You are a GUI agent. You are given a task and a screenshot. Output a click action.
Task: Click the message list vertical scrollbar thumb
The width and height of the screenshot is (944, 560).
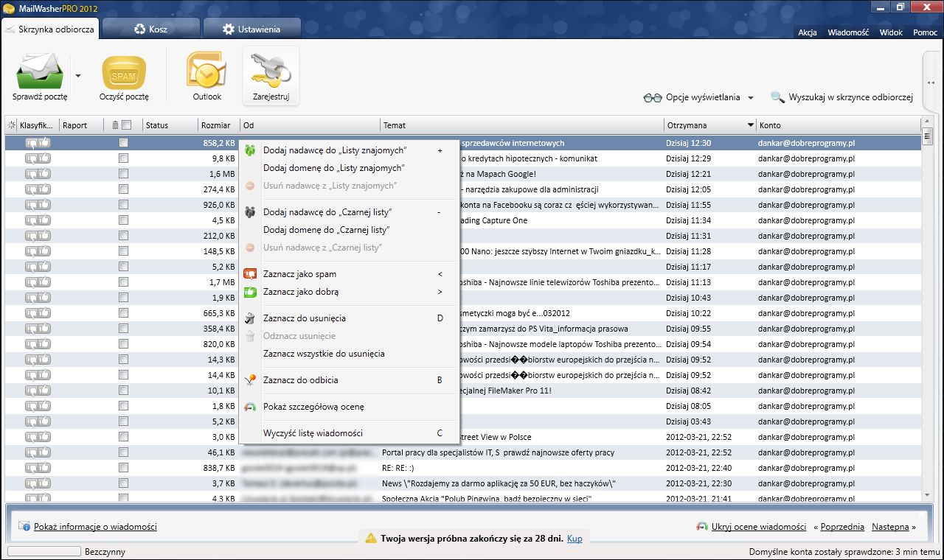(928, 137)
